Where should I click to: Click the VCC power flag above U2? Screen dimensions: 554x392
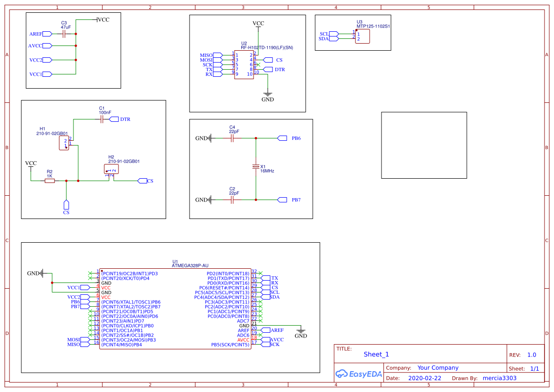point(258,26)
